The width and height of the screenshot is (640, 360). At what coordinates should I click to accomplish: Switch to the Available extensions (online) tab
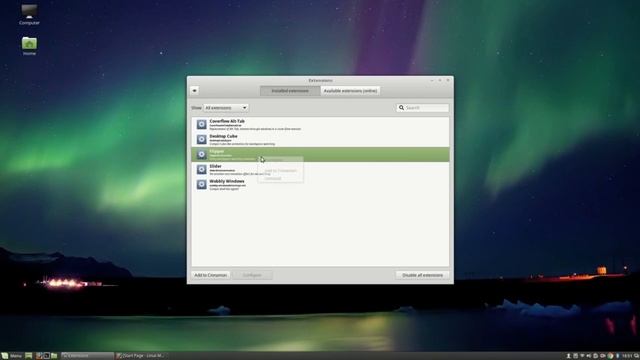click(x=350, y=91)
